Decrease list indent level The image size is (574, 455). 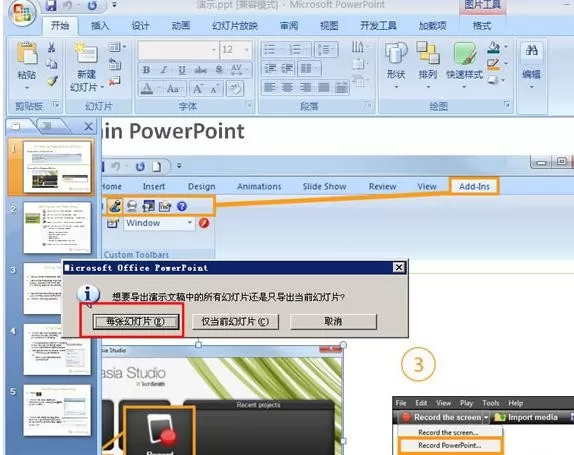click(271, 68)
